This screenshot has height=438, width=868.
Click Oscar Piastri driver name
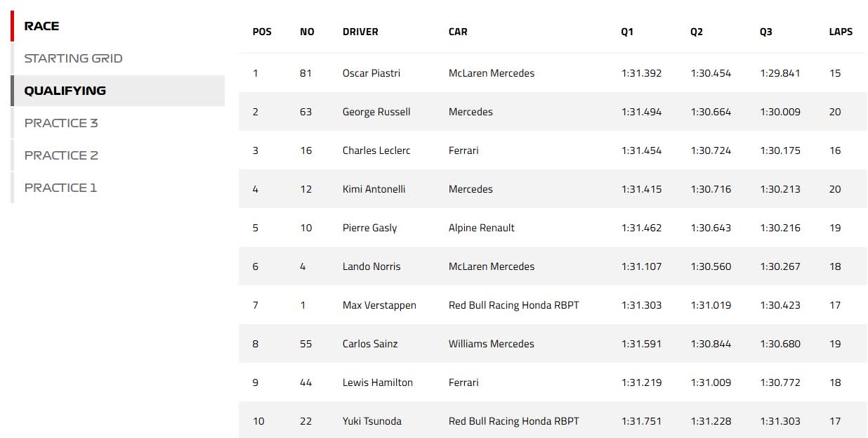pyautogui.click(x=371, y=73)
